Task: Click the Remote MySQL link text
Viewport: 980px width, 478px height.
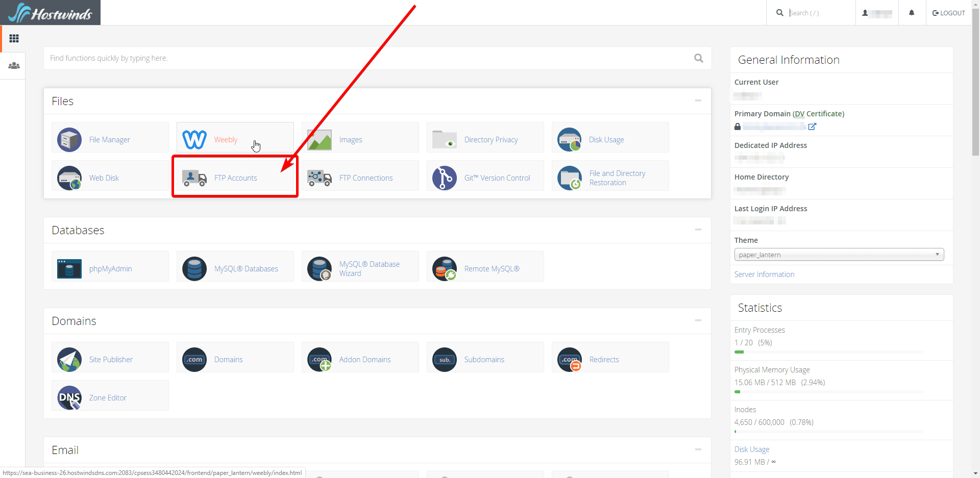Action: point(492,269)
